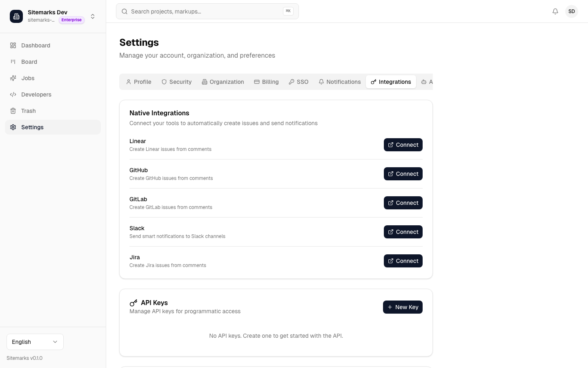The width and height of the screenshot is (588, 368).
Task: Open the Billing settings tab
Action: pyautogui.click(x=266, y=82)
